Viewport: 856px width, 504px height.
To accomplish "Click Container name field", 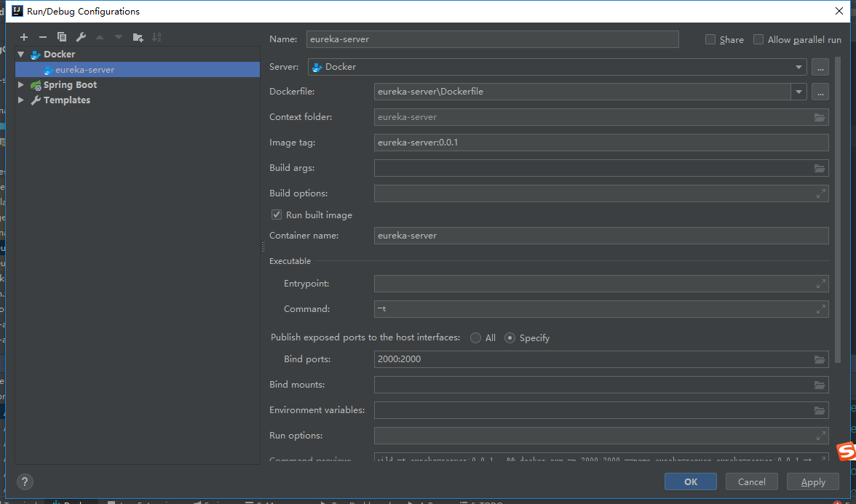I will point(601,236).
